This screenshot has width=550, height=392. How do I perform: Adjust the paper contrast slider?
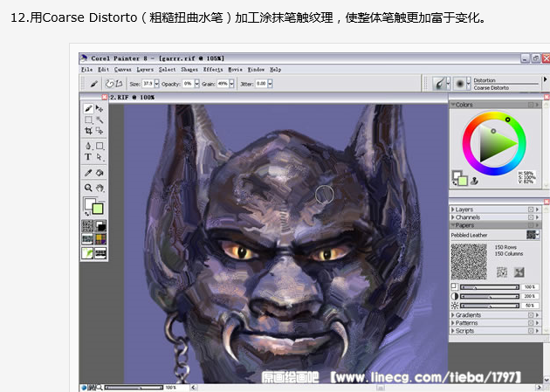point(489,296)
